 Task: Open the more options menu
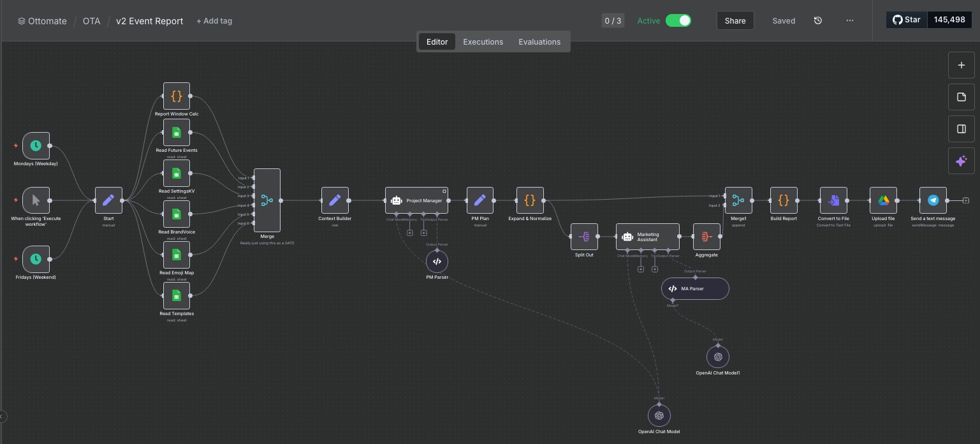[849, 20]
